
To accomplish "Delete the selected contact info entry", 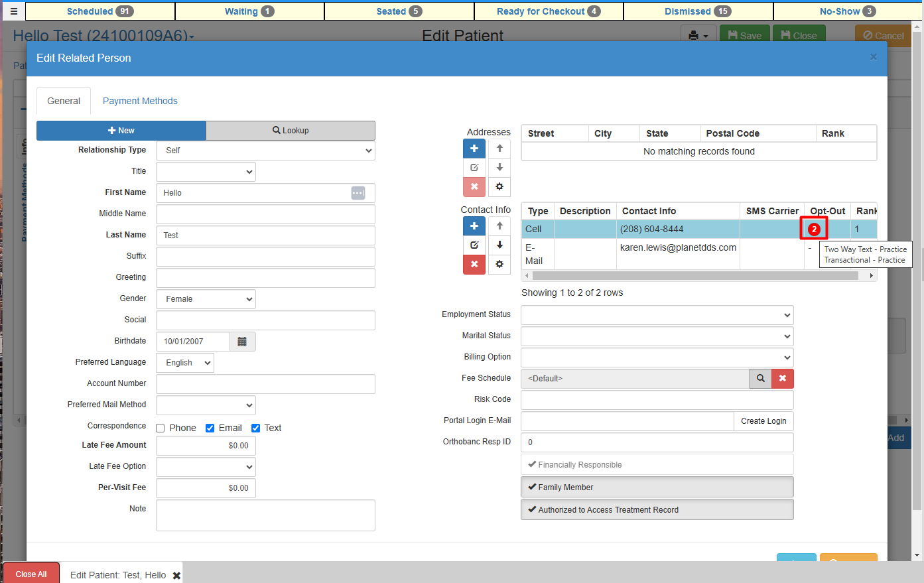I will 474,265.
